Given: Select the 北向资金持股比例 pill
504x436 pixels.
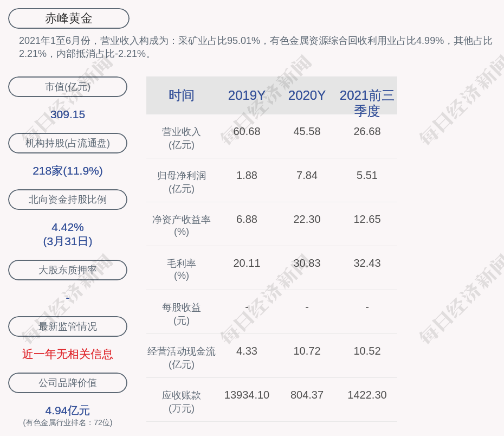Looking at the screenshot, I should coord(68,200).
